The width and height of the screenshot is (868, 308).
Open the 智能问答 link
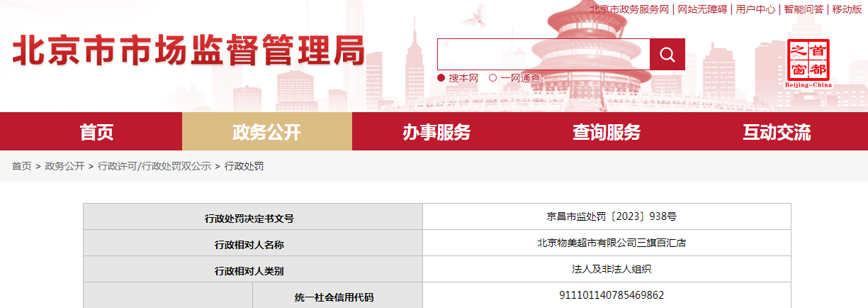(x=804, y=9)
